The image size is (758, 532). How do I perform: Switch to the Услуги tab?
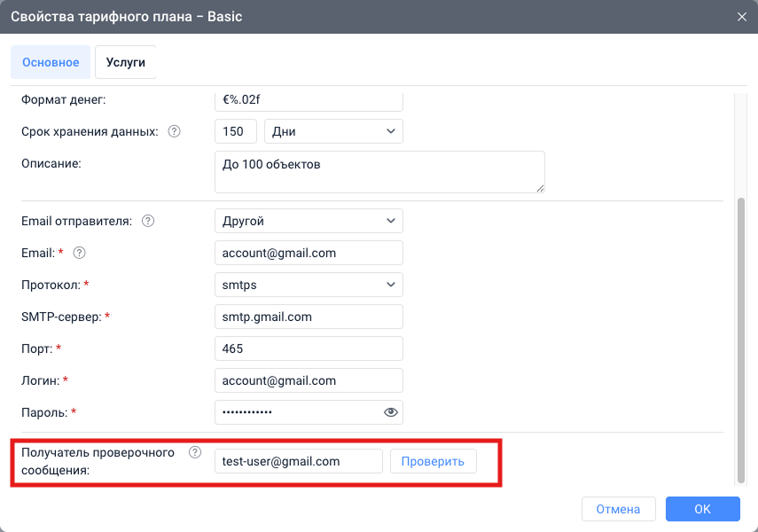click(125, 62)
